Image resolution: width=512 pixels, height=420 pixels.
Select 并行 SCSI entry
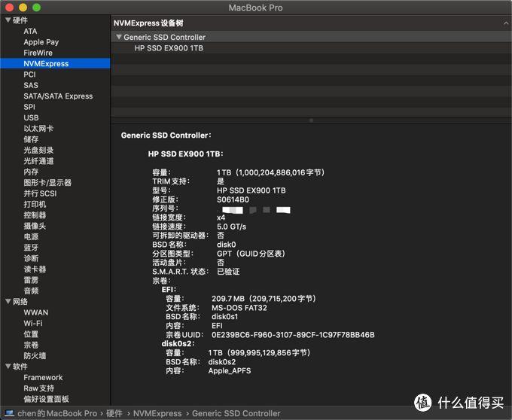40,193
